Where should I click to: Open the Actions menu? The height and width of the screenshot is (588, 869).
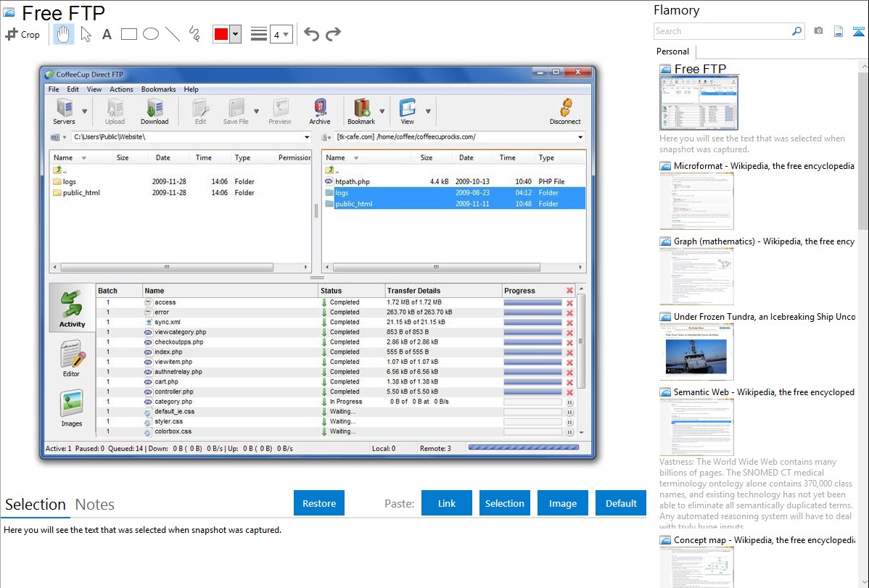click(121, 89)
